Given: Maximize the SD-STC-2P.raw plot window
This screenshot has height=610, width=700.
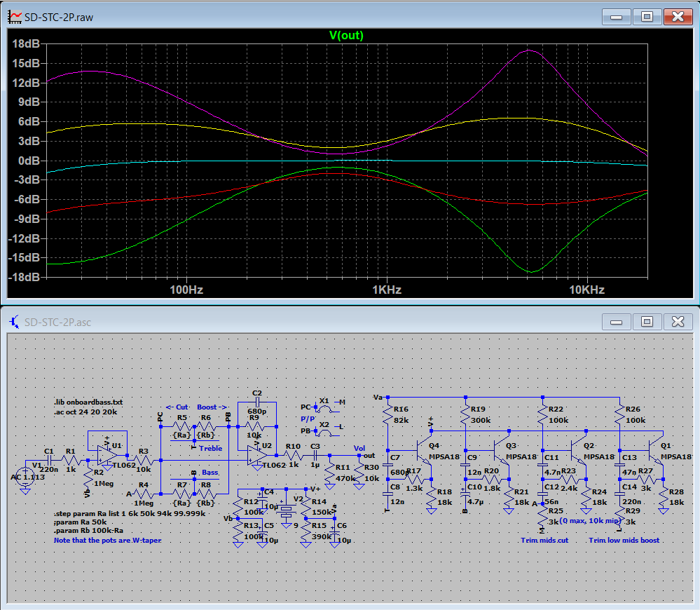Looking at the screenshot, I should tap(647, 17).
